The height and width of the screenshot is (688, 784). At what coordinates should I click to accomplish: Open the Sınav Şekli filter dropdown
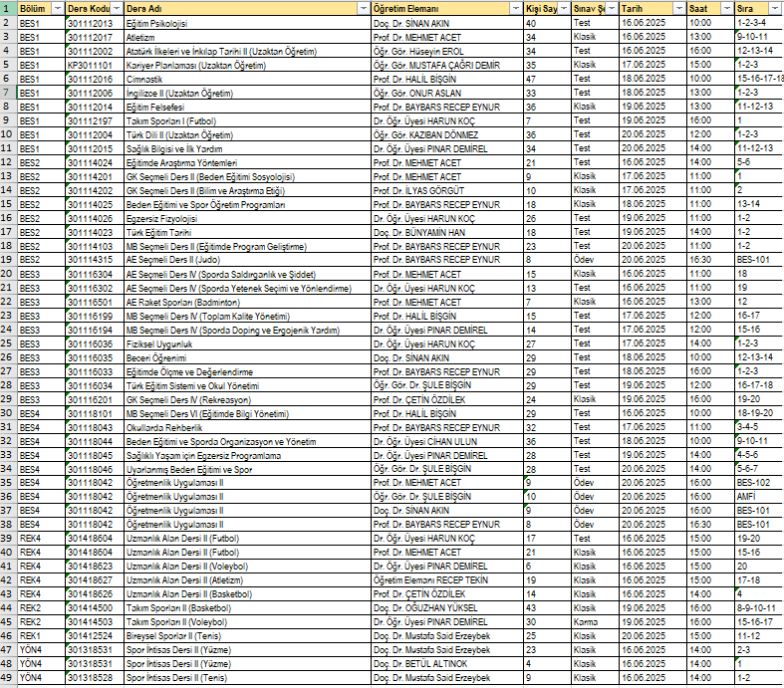point(612,9)
